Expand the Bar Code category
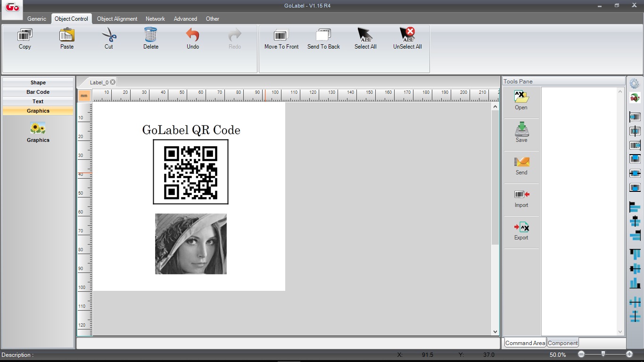The image size is (644, 362). [38, 92]
